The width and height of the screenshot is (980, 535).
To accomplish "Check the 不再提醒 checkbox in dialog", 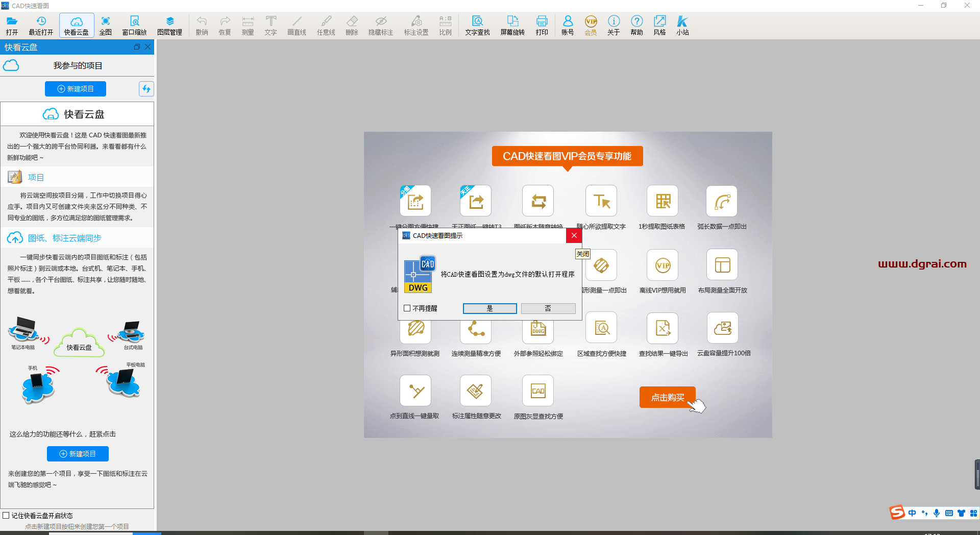I will coord(407,308).
